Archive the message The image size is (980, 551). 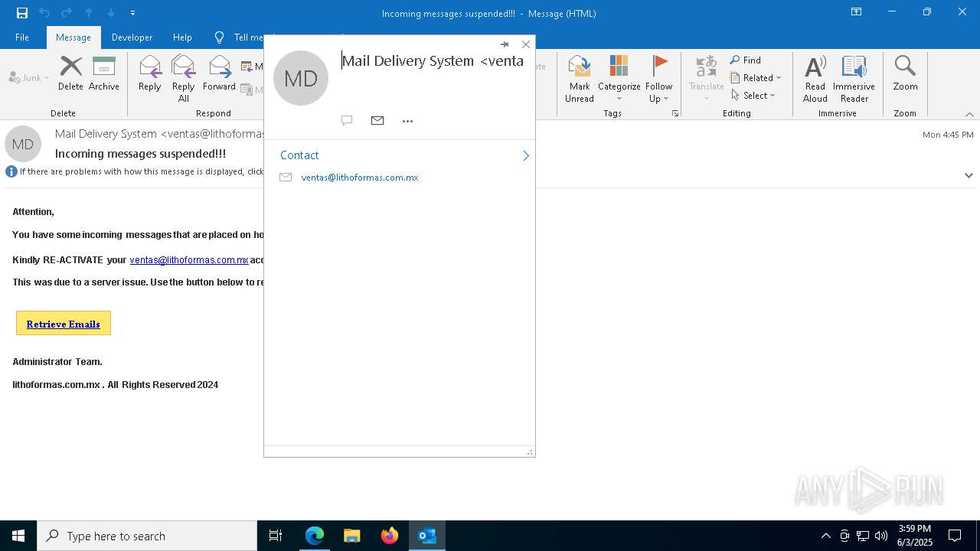click(104, 73)
